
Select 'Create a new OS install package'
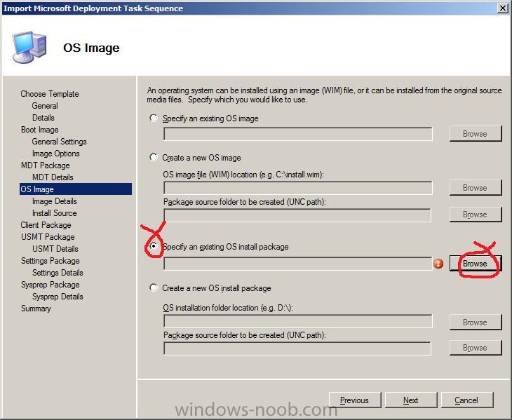click(154, 287)
